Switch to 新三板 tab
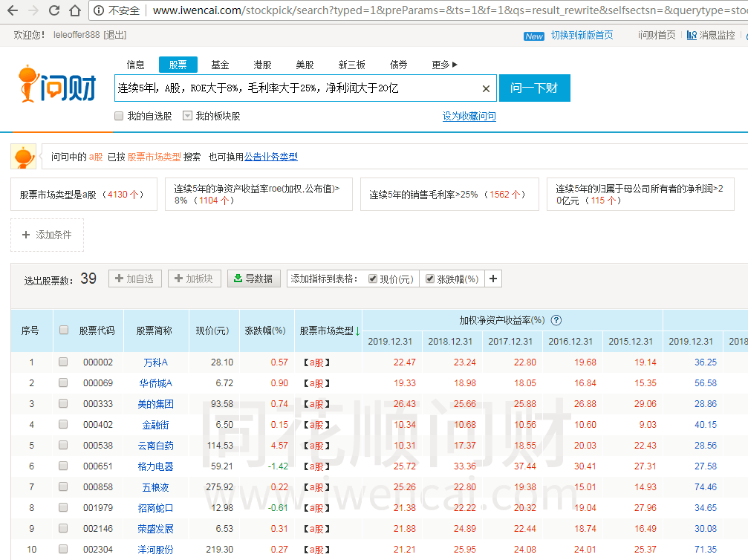The height and width of the screenshot is (560, 748). pos(351,65)
